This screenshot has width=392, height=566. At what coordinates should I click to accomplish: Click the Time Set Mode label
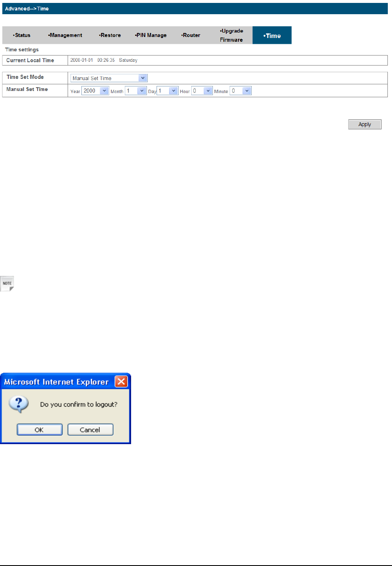[25, 77]
